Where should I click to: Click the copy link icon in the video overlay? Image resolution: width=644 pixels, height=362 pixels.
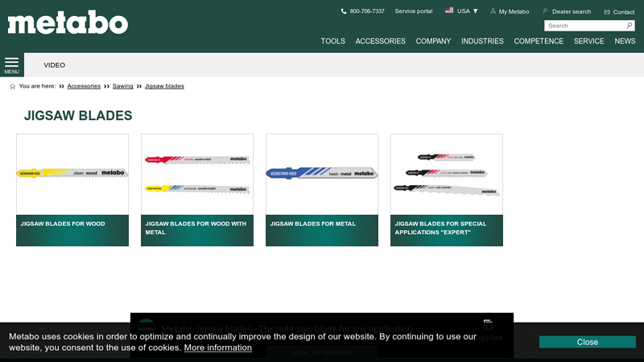488,325
